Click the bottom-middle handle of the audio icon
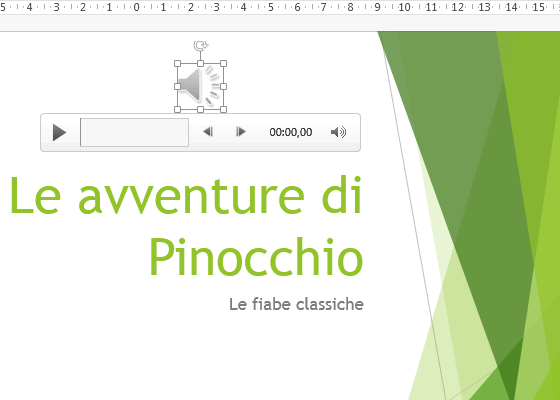The height and width of the screenshot is (400, 560). tap(200, 109)
